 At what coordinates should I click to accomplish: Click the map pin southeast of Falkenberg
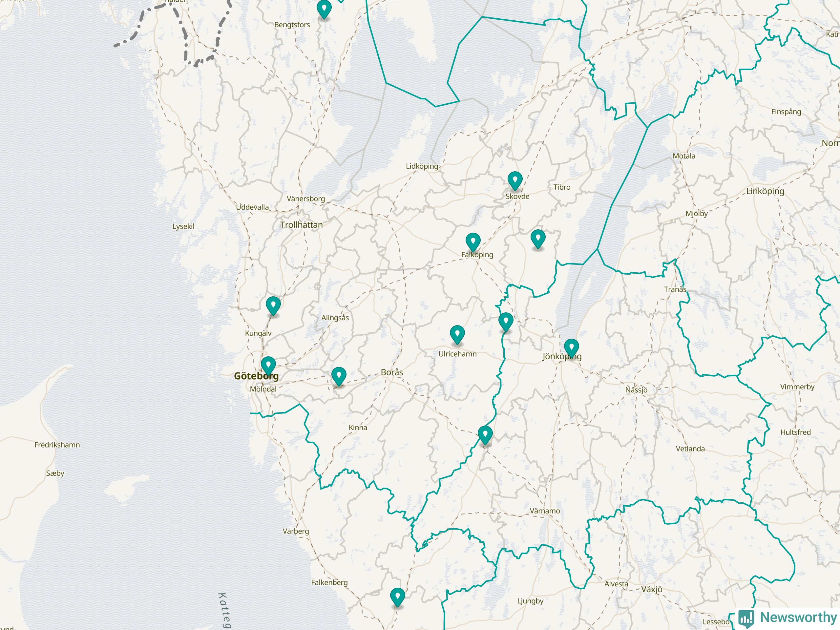[x=397, y=597]
